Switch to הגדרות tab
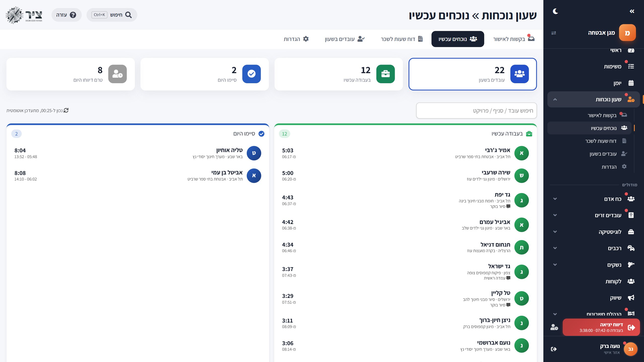Viewport: 644px width, 362px height. 296,39
